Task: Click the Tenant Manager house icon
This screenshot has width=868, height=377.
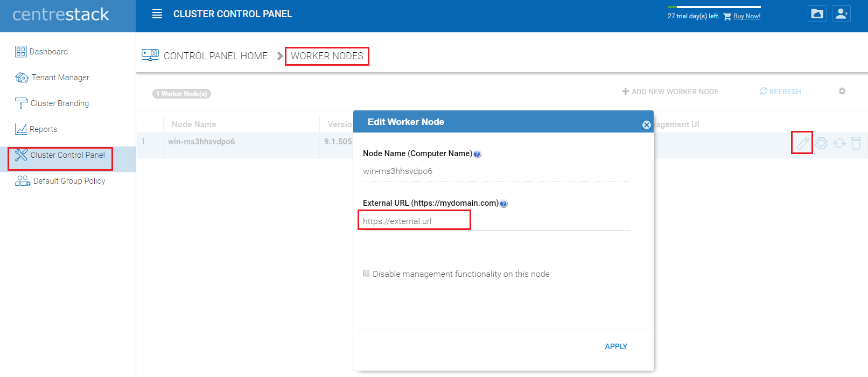Action: click(22, 78)
